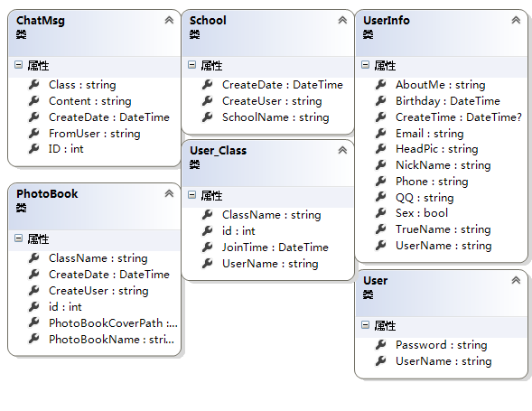Image resolution: width=532 pixels, height=411 pixels.
Task: Collapse the PhotoBook class chevron
Action: [169, 193]
